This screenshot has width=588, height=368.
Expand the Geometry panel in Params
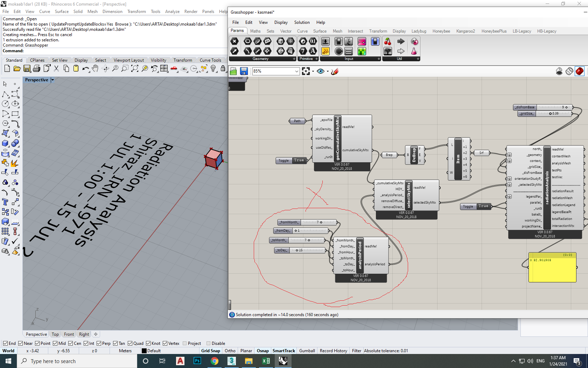tap(294, 59)
